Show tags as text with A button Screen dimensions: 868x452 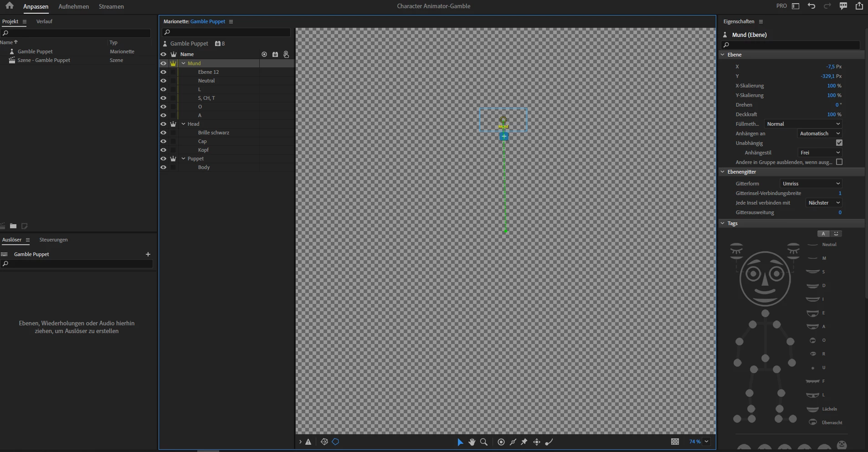[x=823, y=234]
